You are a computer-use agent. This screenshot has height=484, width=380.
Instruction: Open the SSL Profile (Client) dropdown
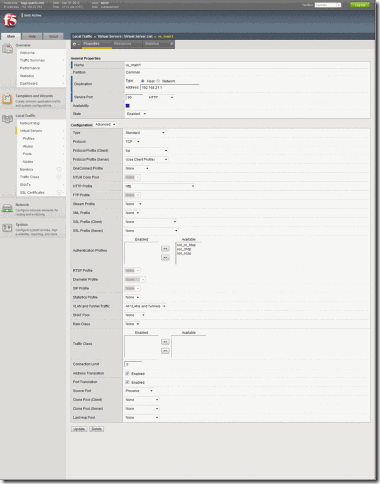click(x=151, y=222)
